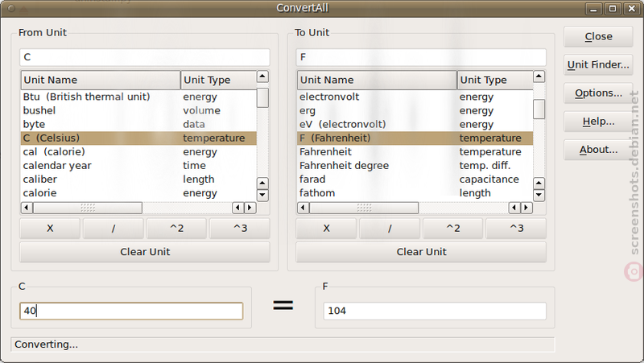The width and height of the screenshot is (644, 363).
Task: Minimize the ConvertAll window
Action: click(593, 8)
